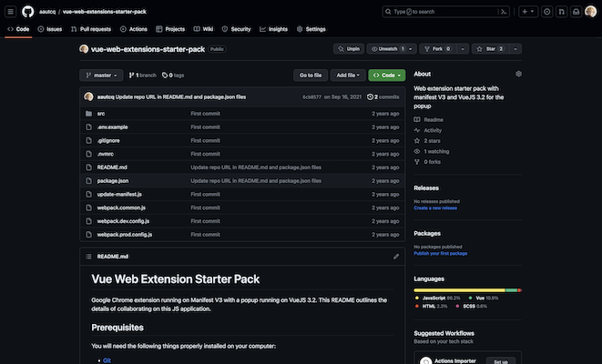Click Create a new release link
This screenshot has width=602, height=364.
435,207
